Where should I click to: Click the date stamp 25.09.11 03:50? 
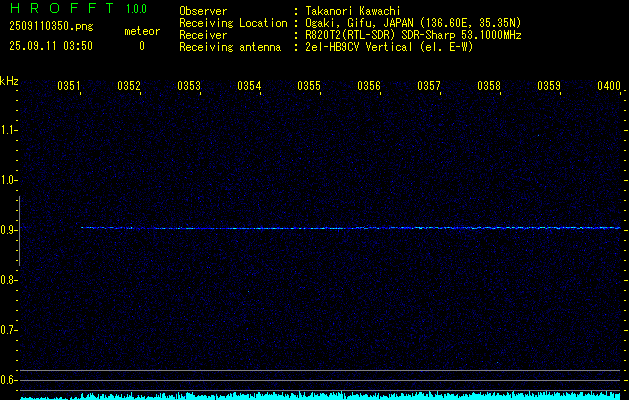pyautogui.click(x=51, y=46)
